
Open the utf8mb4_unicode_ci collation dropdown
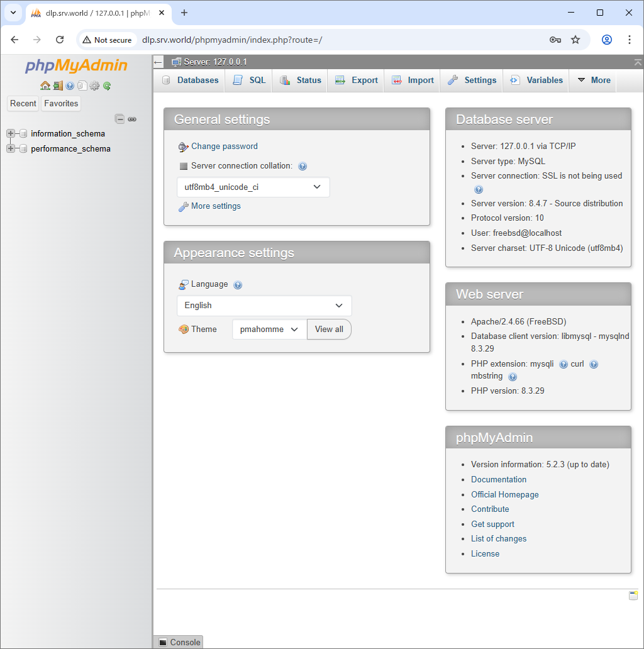point(253,187)
